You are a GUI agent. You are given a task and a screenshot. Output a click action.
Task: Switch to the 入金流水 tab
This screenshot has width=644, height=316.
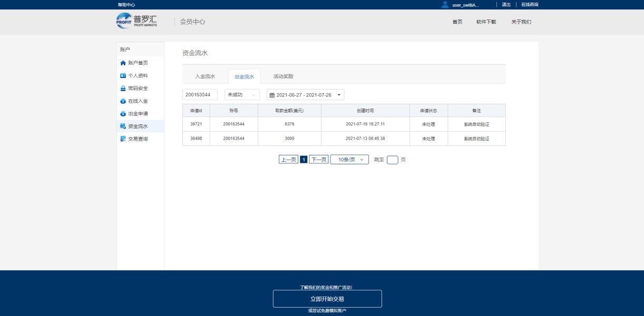coord(205,76)
